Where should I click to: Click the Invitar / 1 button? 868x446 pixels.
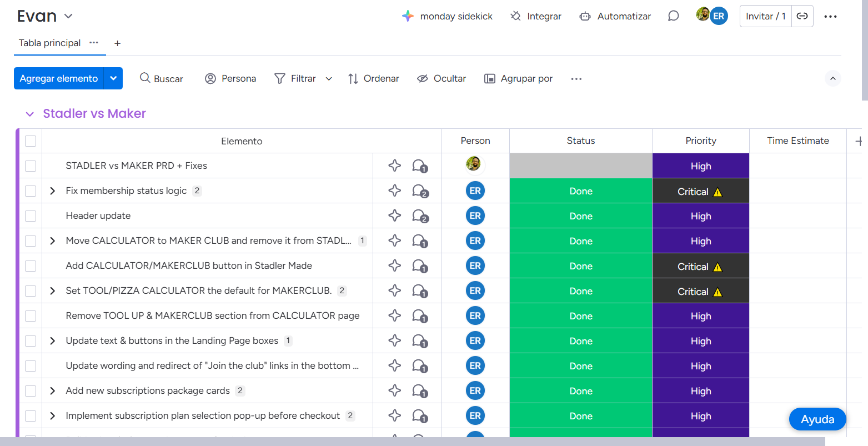pyautogui.click(x=766, y=16)
